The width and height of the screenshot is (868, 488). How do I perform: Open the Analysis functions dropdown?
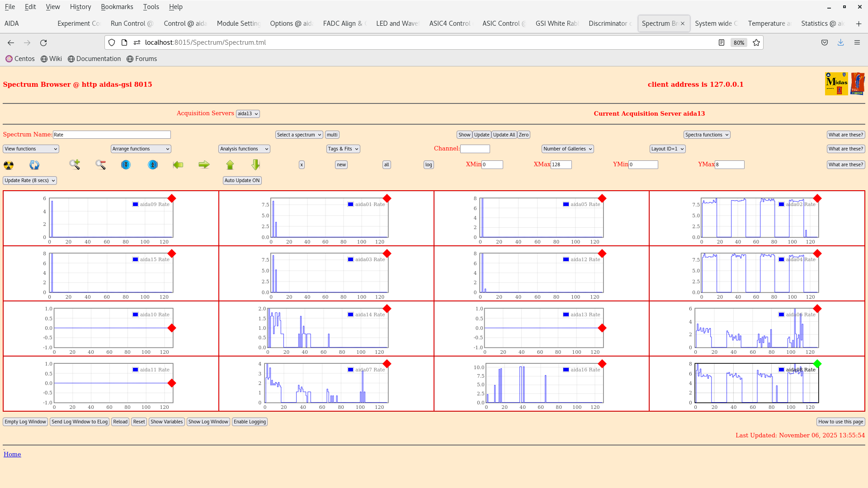pos(244,149)
